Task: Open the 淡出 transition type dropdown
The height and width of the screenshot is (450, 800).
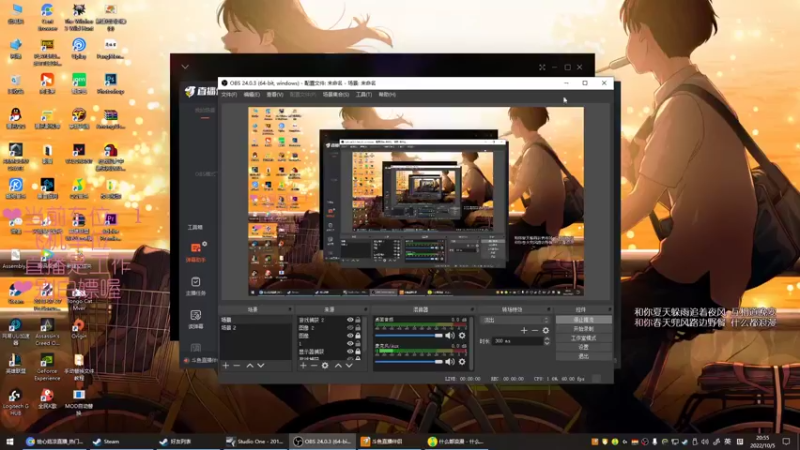Action: (515, 320)
